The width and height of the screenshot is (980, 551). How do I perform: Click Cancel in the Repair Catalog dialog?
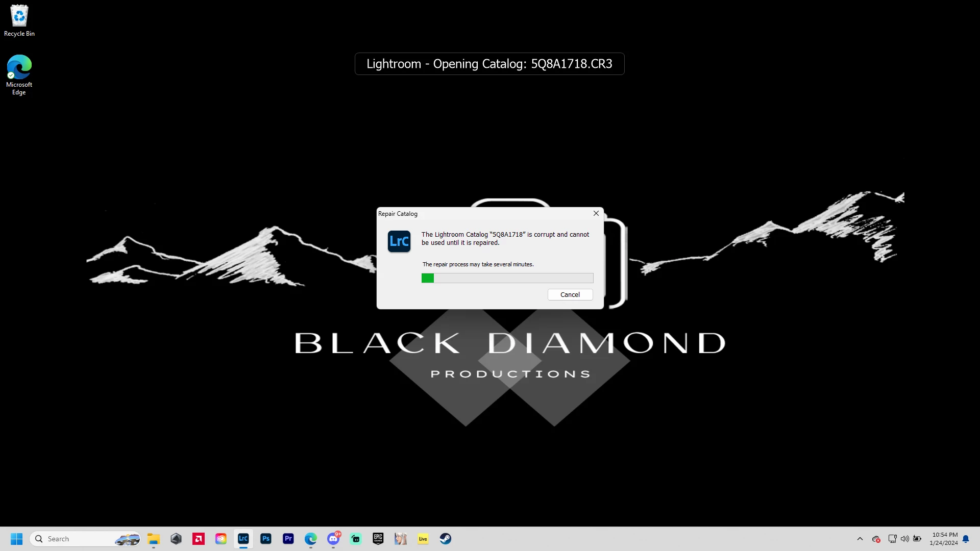click(x=570, y=294)
